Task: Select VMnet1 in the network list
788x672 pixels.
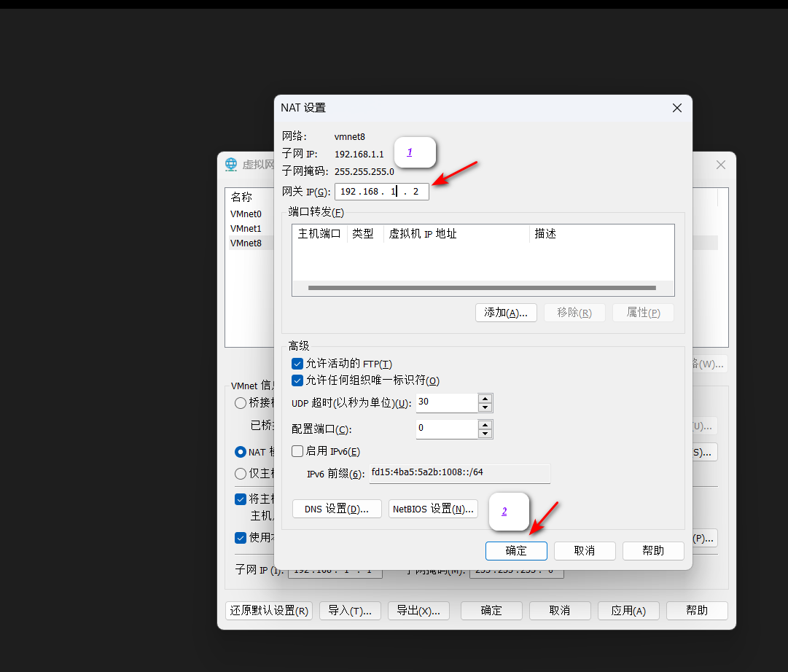Action: [246, 229]
